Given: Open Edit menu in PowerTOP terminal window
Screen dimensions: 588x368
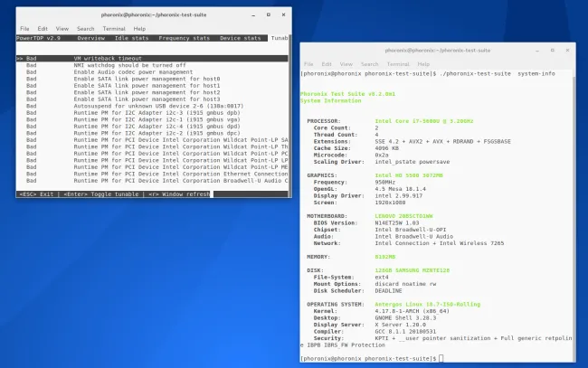Looking at the screenshot, I should (x=43, y=28).
